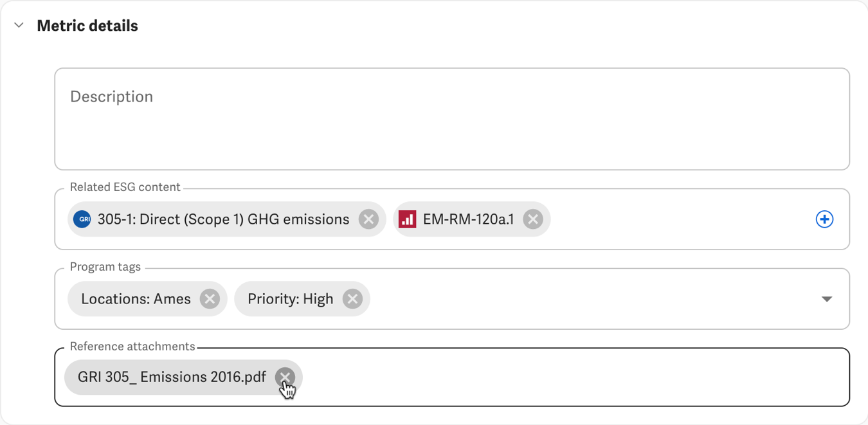Focus the Description text area
Image resolution: width=868 pixels, height=425 pixels.
click(x=452, y=119)
